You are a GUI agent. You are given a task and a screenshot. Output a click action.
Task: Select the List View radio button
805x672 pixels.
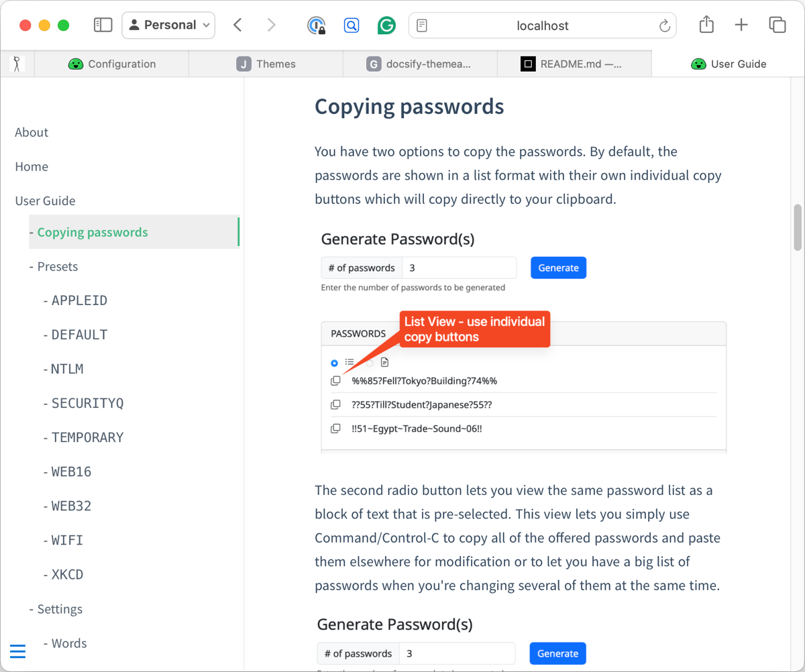tap(335, 363)
